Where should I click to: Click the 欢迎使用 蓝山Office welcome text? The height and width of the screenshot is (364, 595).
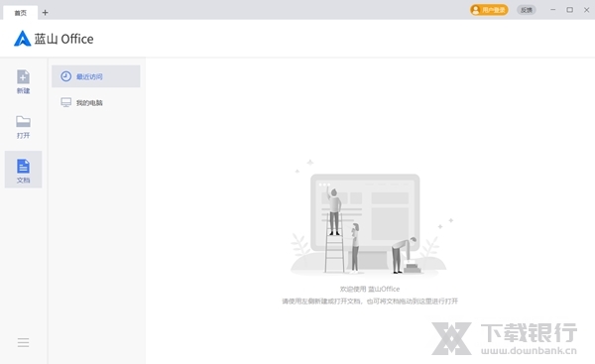[x=370, y=289]
